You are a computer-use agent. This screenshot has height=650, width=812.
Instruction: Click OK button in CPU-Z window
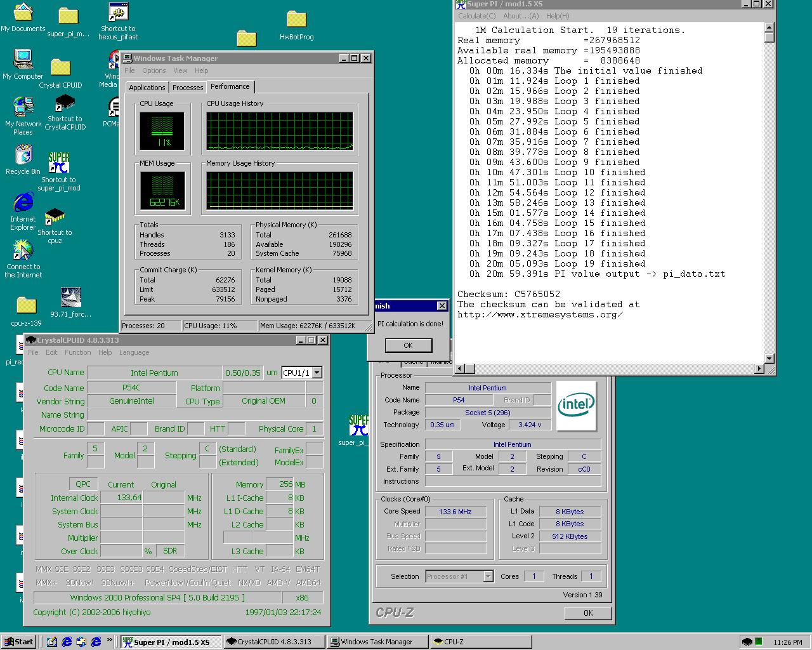point(588,613)
